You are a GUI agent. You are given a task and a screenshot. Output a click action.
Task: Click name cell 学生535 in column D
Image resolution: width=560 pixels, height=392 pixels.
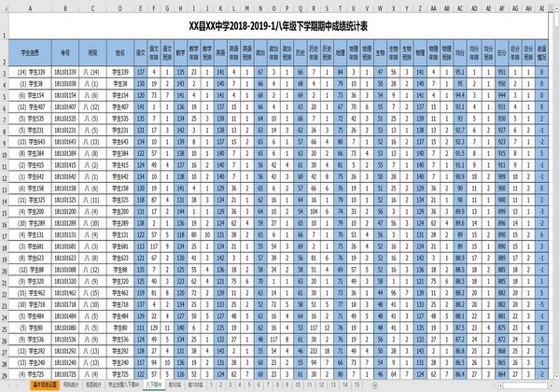point(120,119)
